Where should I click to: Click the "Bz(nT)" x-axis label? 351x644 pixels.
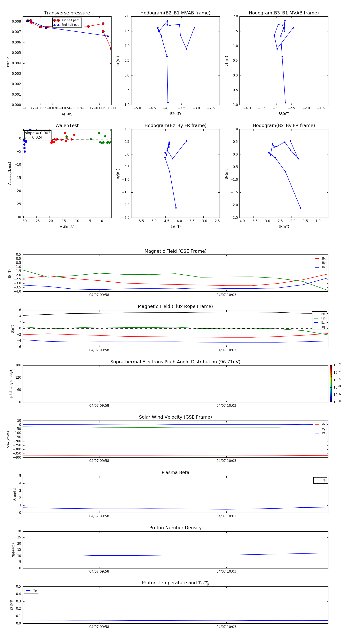click(x=175, y=227)
